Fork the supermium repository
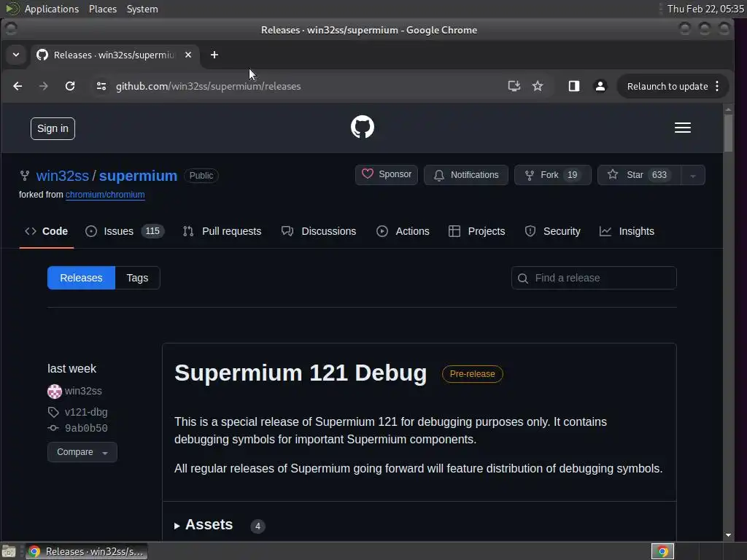This screenshot has width=747, height=560. 553,175
